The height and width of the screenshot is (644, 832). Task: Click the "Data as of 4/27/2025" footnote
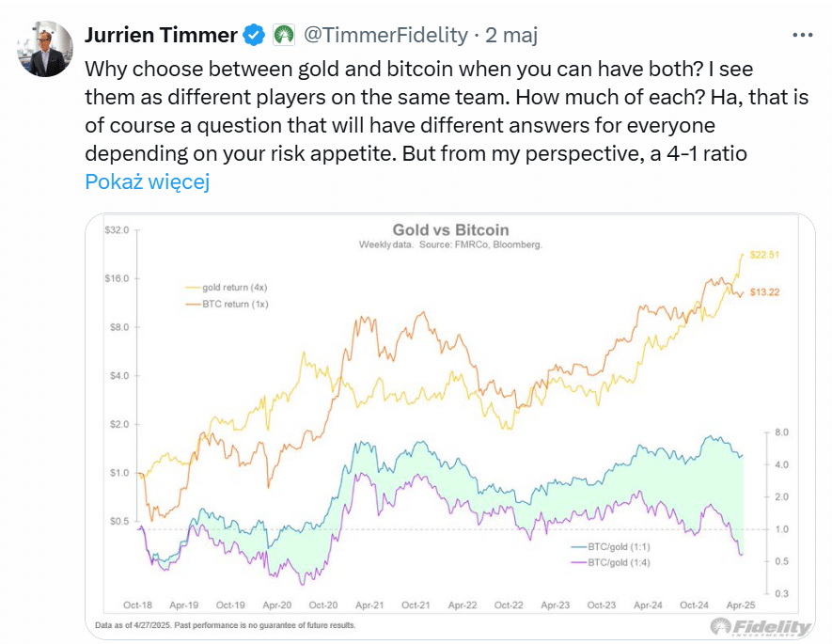point(226,625)
